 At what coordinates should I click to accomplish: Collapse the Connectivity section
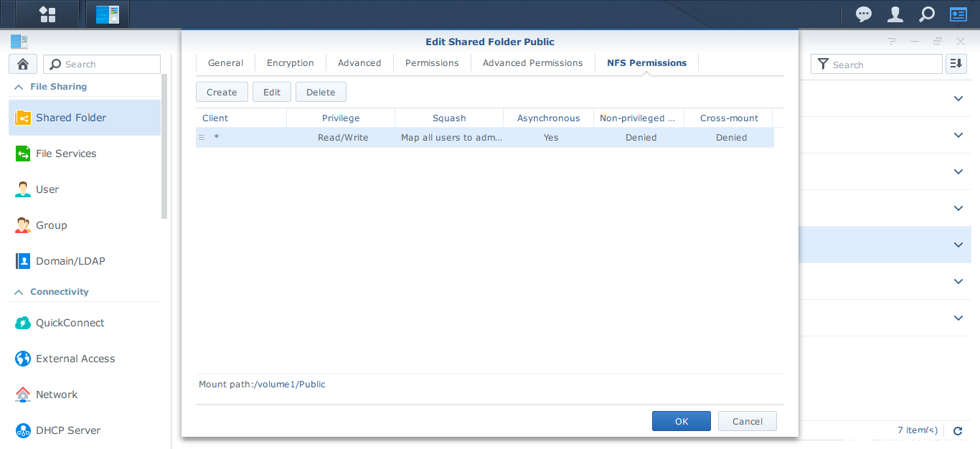pos(18,292)
